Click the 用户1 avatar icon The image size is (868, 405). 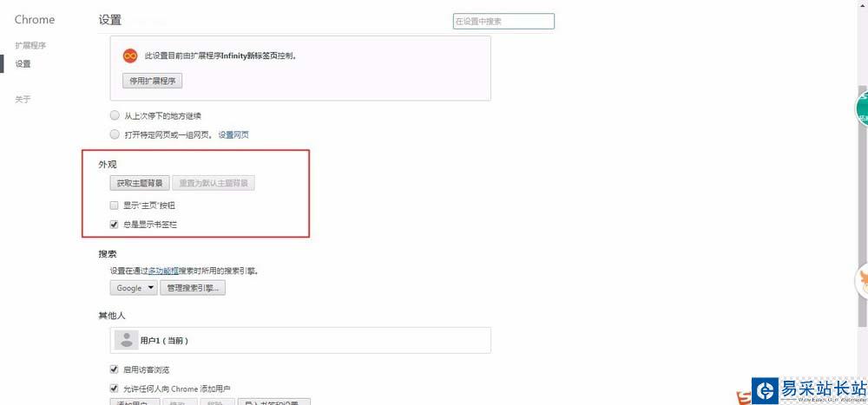click(x=127, y=340)
